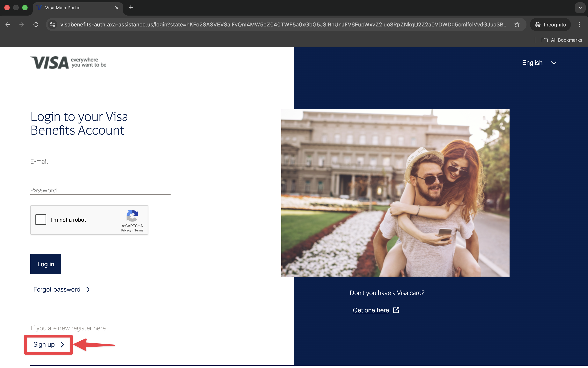Reload the current page

36,25
